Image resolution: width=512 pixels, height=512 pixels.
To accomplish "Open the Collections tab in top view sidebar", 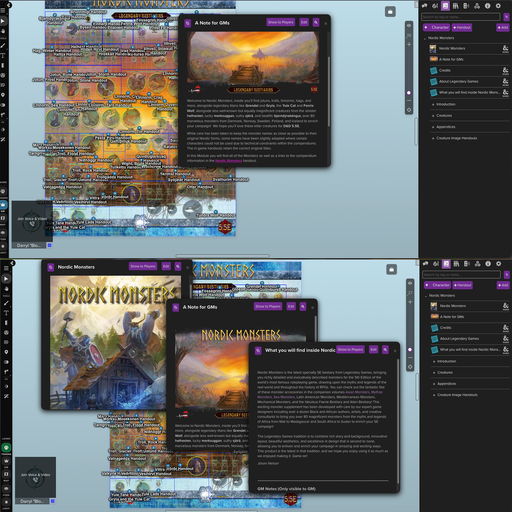I will click(477, 6).
